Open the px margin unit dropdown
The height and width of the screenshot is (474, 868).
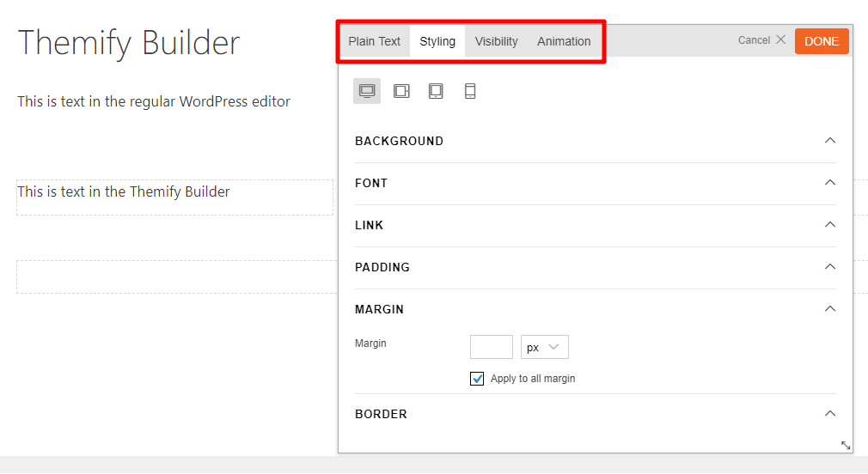coord(544,347)
